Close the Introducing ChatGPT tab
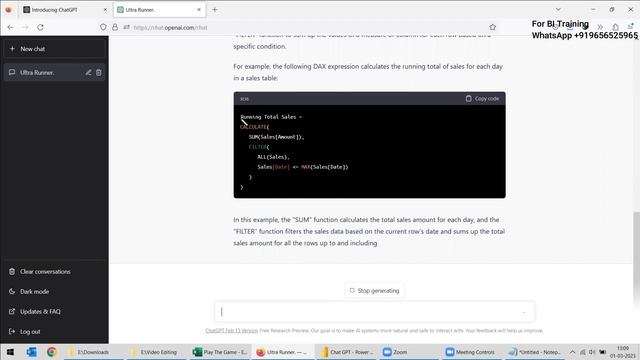 105,10
